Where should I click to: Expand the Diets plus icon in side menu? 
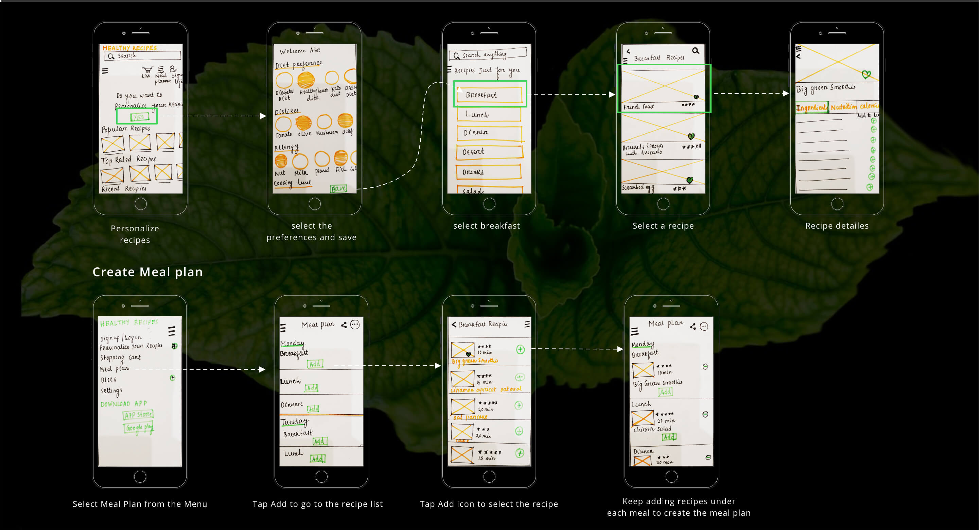coord(172,378)
